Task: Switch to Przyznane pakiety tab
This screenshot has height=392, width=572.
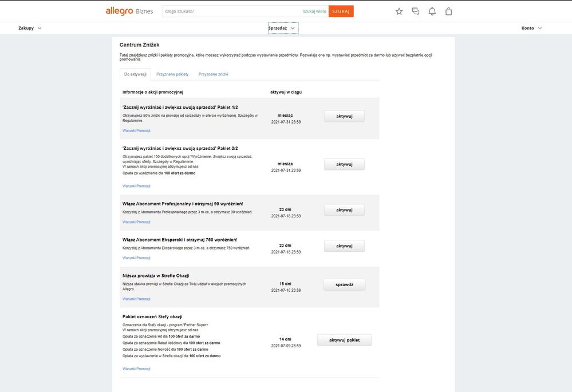Action: click(172, 74)
